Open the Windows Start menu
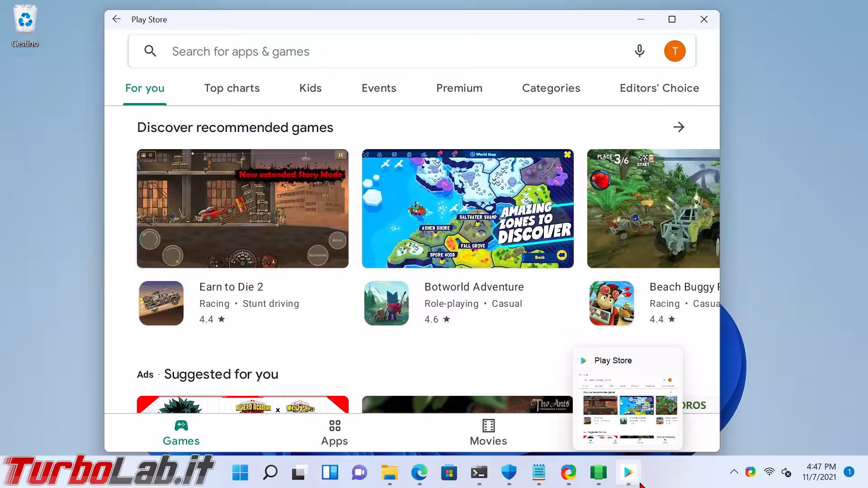 click(240, 473)
